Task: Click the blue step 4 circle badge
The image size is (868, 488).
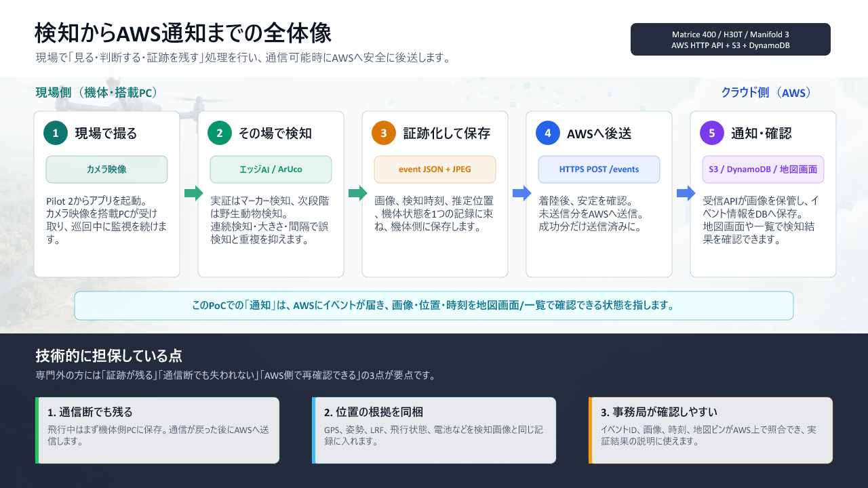Action: pos(548,133)
